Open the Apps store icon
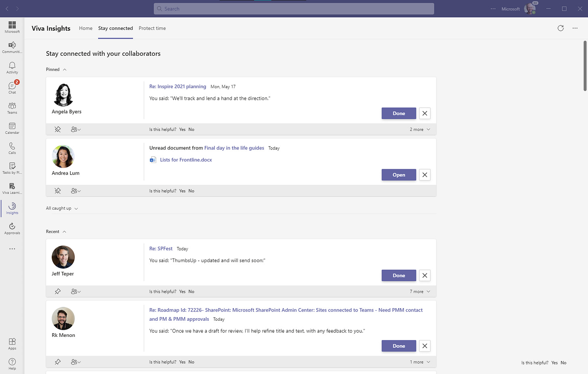Screen dimensions: 588x374 click(12, 342)
